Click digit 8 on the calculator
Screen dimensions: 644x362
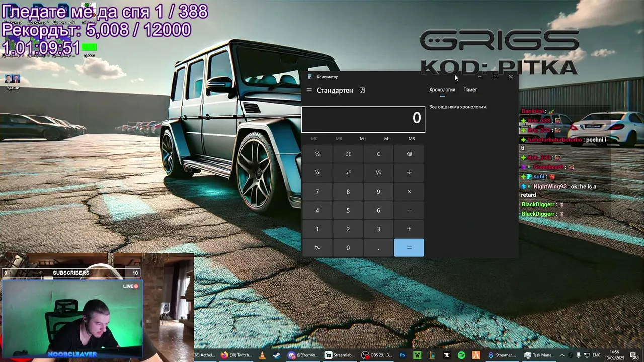[x=348, y=192]
